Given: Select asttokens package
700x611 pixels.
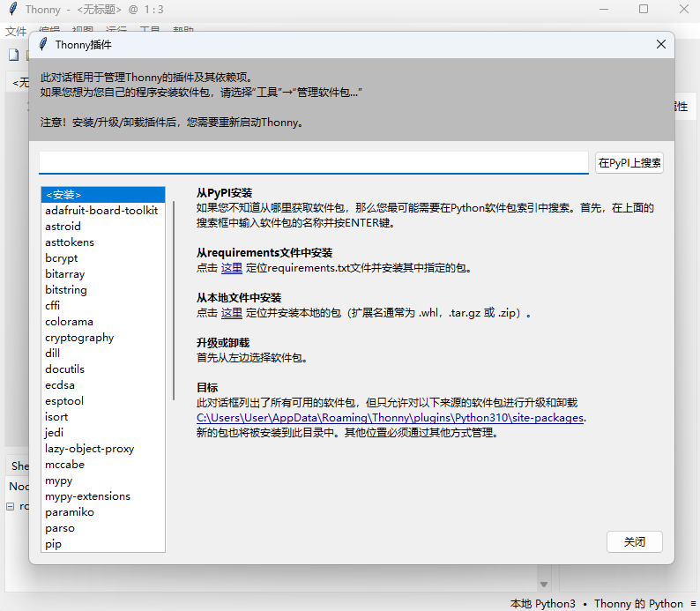Looking at the screenshot, I should 102,242.
